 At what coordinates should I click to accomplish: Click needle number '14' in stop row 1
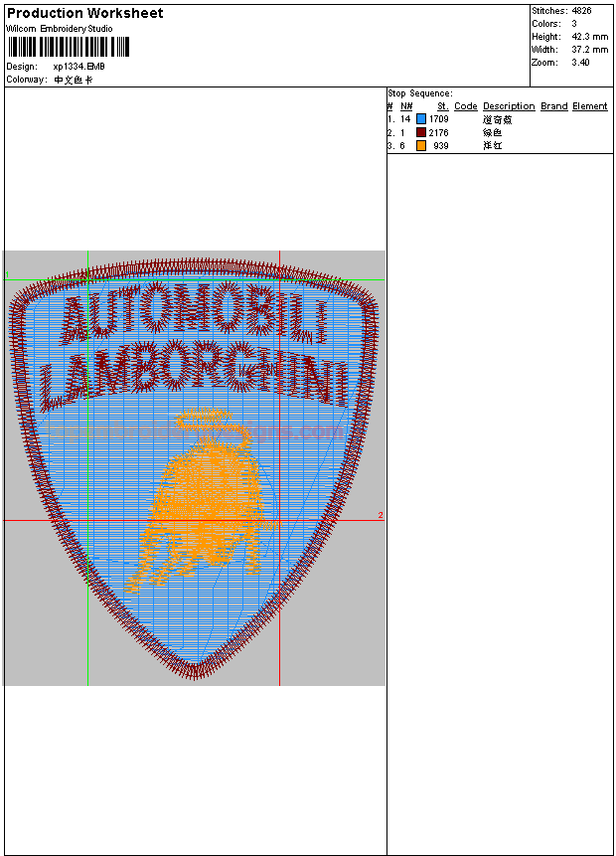pos(405,119)
